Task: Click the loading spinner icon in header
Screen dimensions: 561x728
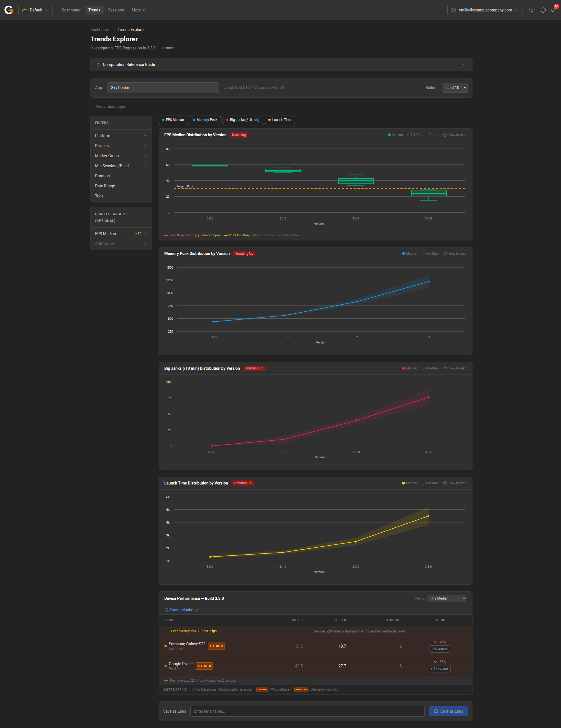Action: (543, 10)
